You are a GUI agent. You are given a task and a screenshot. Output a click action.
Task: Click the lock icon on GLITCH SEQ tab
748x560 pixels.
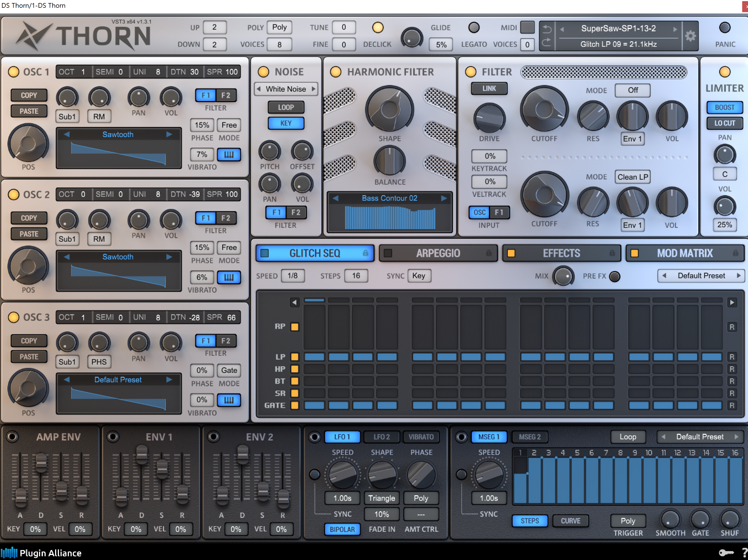pos(365,253)
